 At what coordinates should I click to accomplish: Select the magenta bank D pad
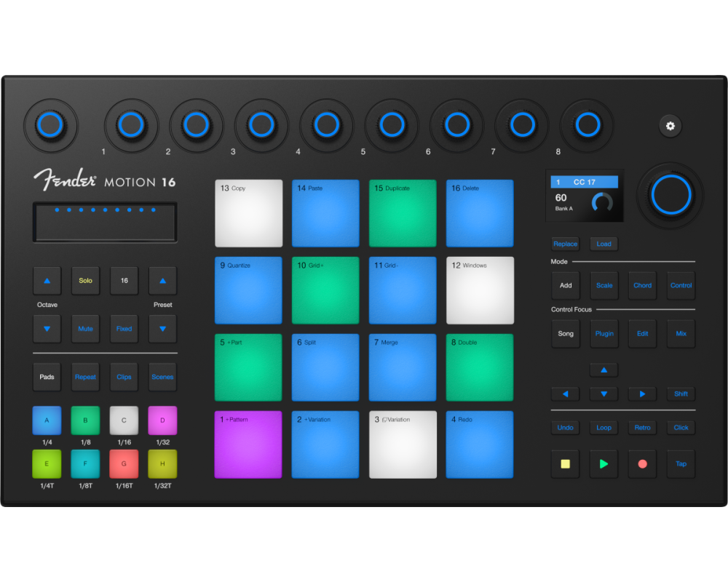(162, 420)
